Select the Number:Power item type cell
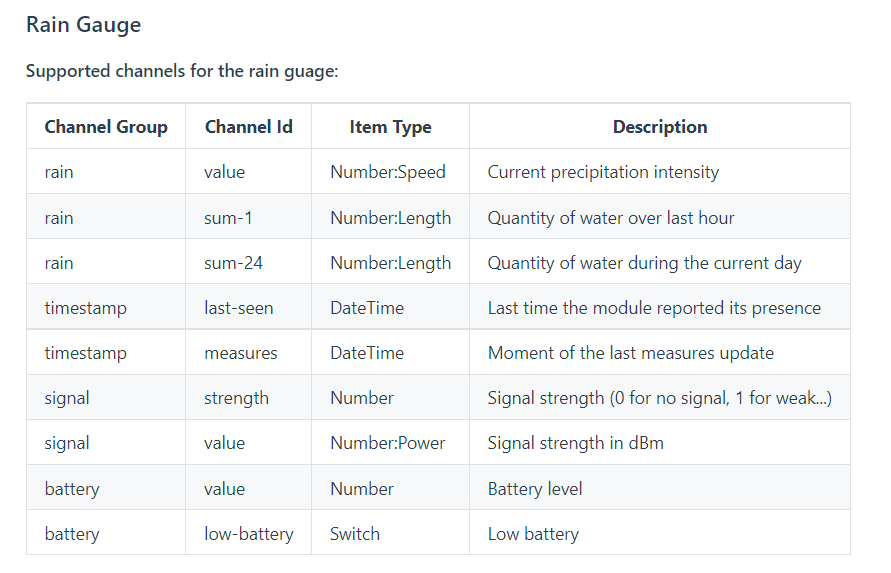The height and width of the screenshot is (573, 891). click(388, 443)
